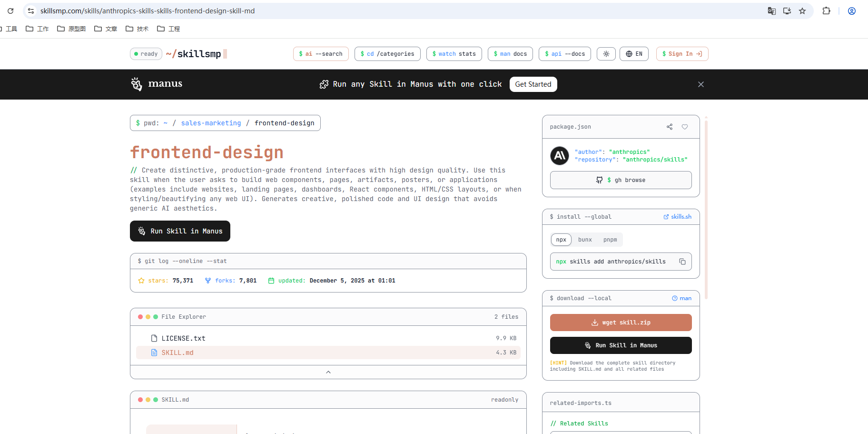Keep npx selected in install options
Image resolution: width=868 pixels, height=434 pixels.
561,239
